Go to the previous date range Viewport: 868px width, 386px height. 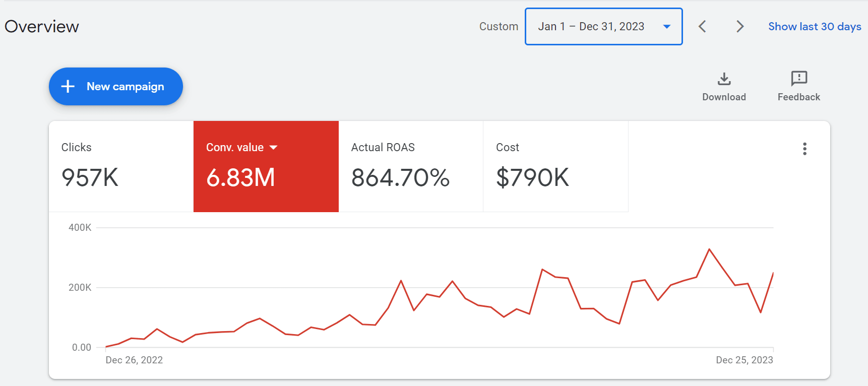702,27
